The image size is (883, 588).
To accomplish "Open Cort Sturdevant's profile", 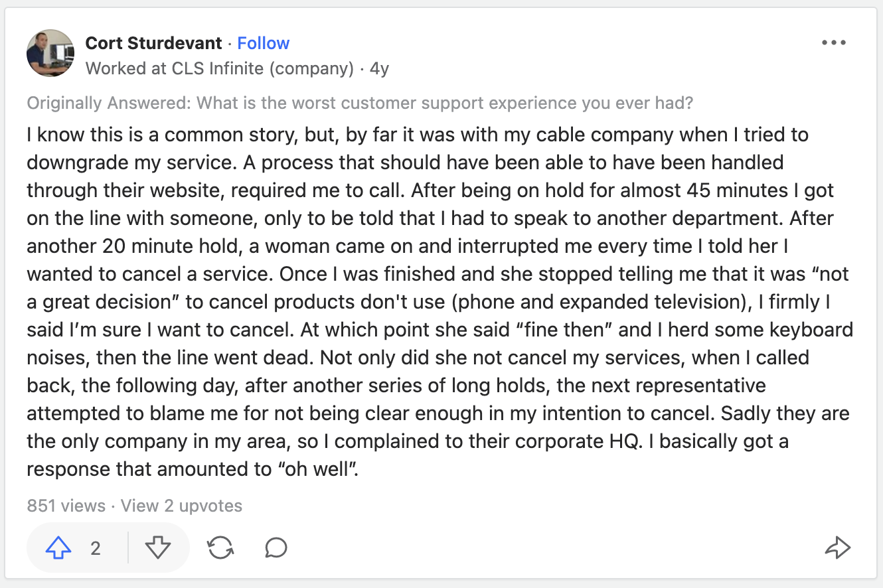I will (x=153, y=42).
